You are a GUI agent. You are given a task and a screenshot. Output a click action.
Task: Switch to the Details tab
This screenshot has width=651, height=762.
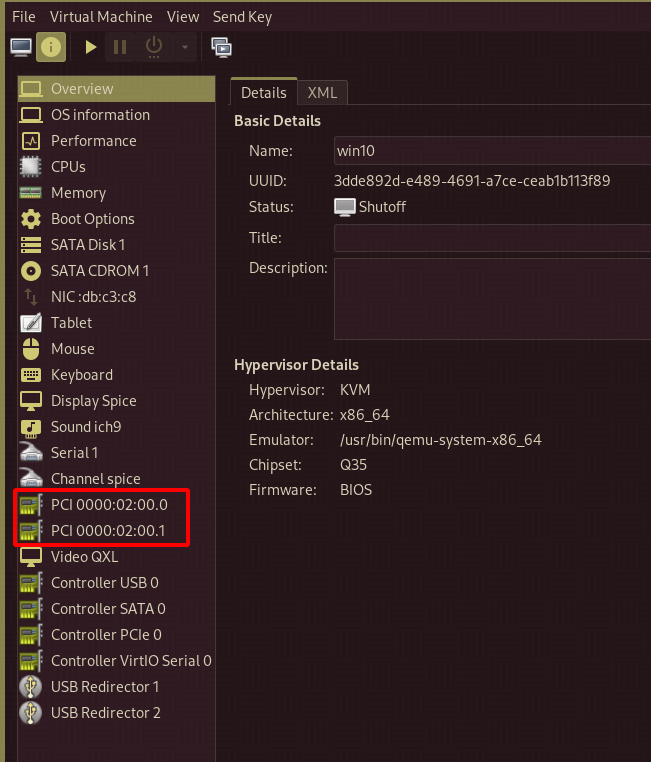(264, 92)
